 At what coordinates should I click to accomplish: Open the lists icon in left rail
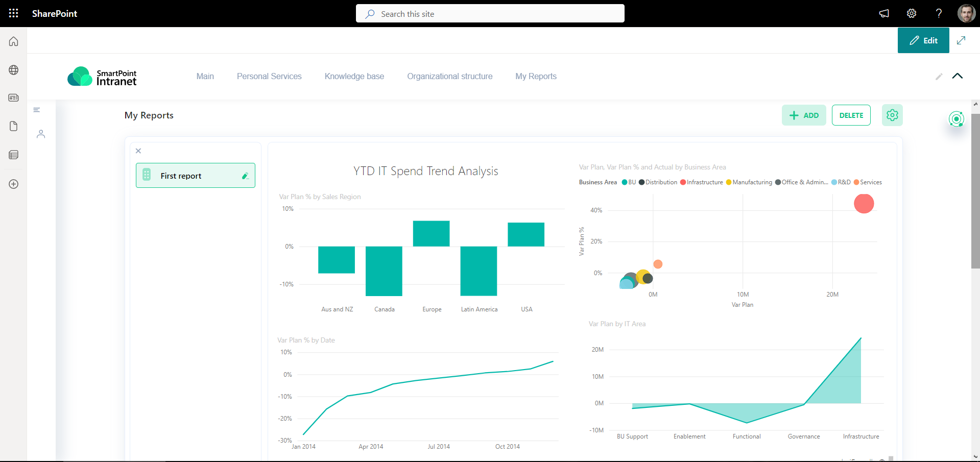[x=14, y=155]
